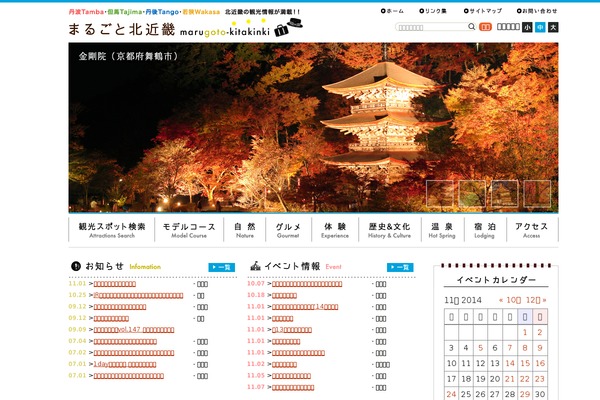The image size is (600, 400).
Task: Show fourth hero slideshow thumbnail
Action: point(537,194)
